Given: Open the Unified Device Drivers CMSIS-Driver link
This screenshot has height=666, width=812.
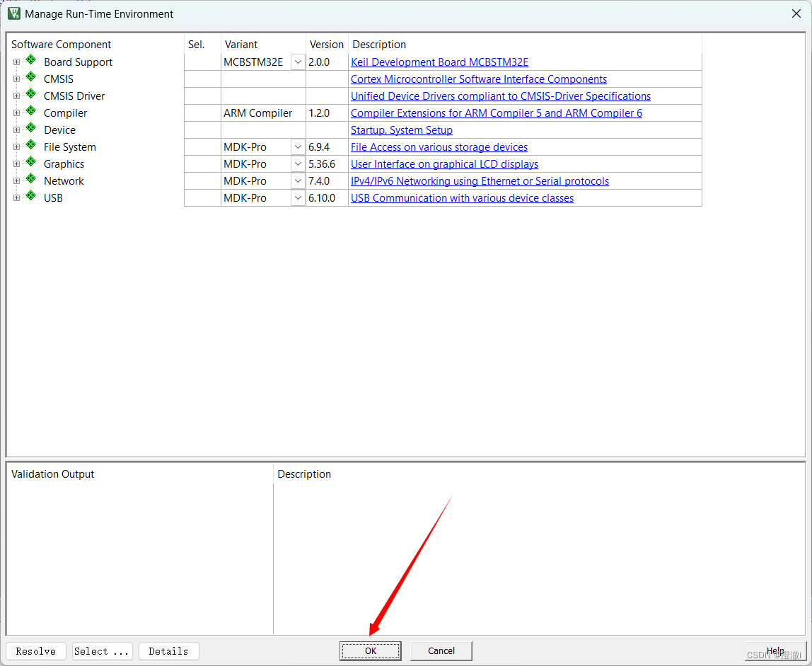Looking at the screenshot, I should point(501,96).
